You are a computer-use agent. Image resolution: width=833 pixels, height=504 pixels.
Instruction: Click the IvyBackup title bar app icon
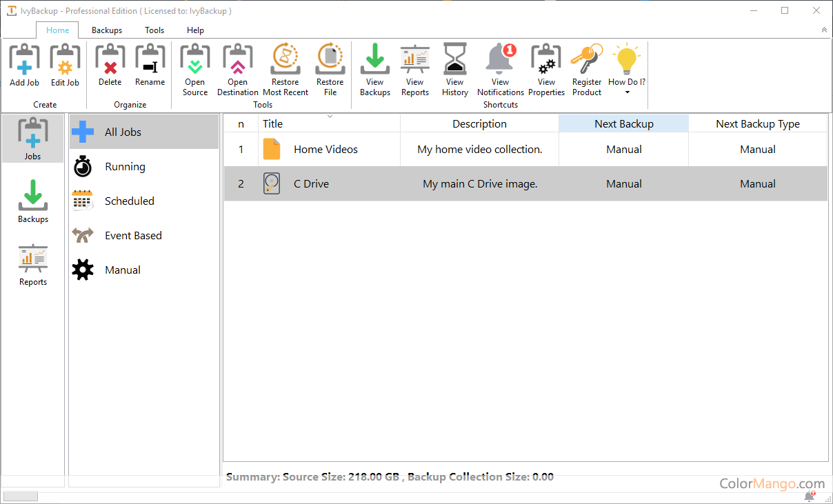pos(11,10)
